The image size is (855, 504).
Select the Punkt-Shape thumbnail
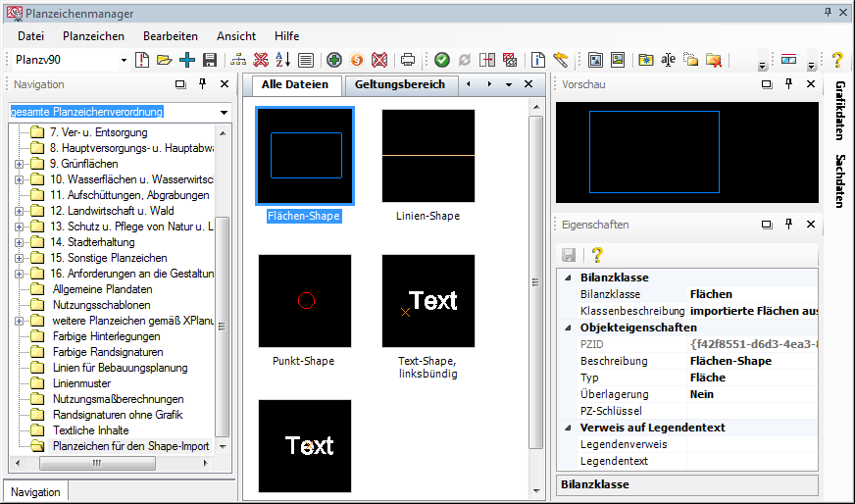click(305, 300)
